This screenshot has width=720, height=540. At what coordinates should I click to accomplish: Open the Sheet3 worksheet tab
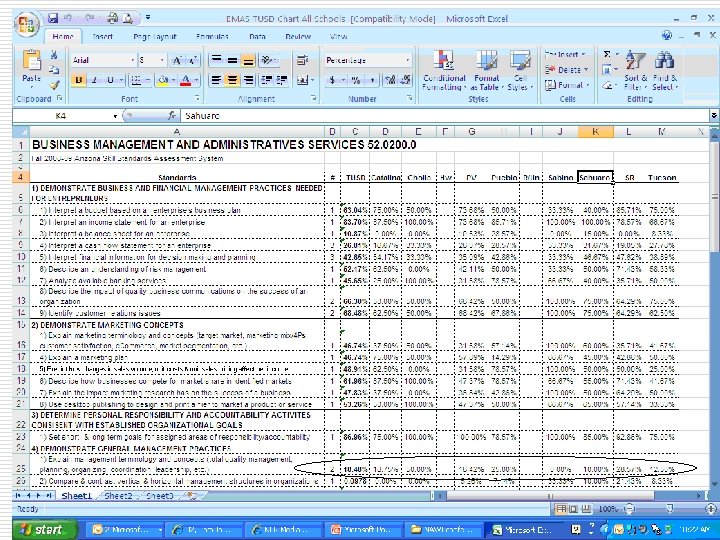point(158,496)
